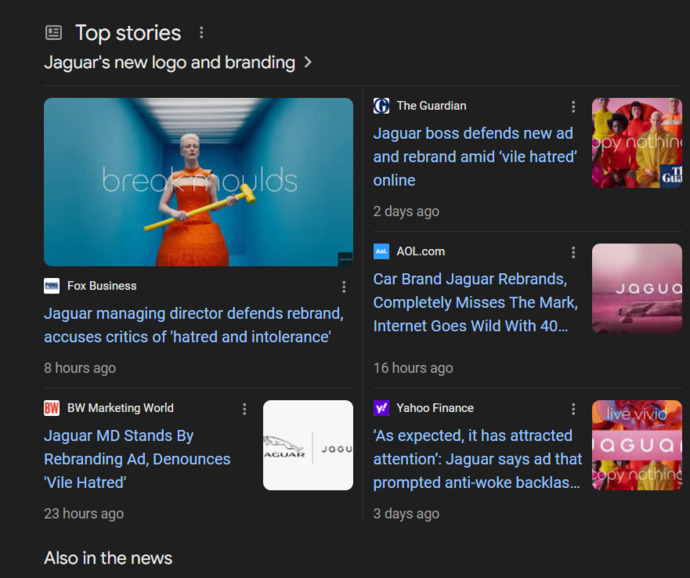Click the Yahoo Finance source favicon
Viewport: 690px width, 578px height.
coord(381,408)
